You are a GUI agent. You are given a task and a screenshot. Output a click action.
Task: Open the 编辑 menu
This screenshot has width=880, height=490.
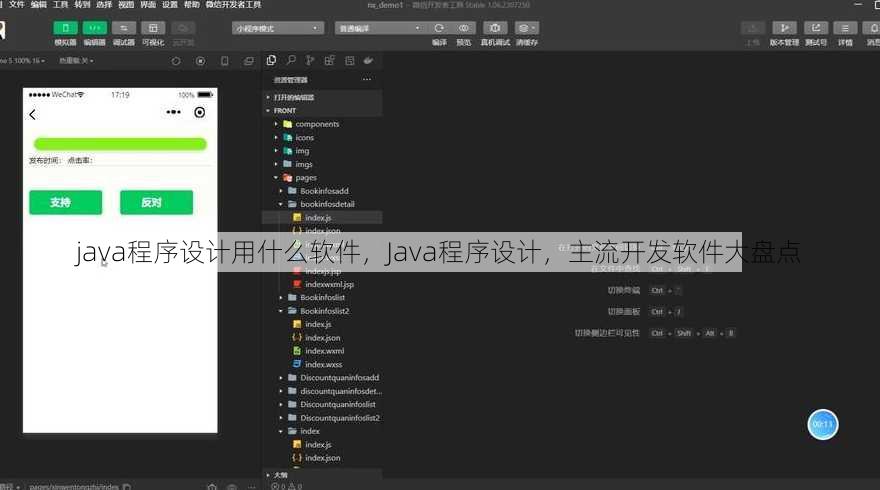point(38,4)
